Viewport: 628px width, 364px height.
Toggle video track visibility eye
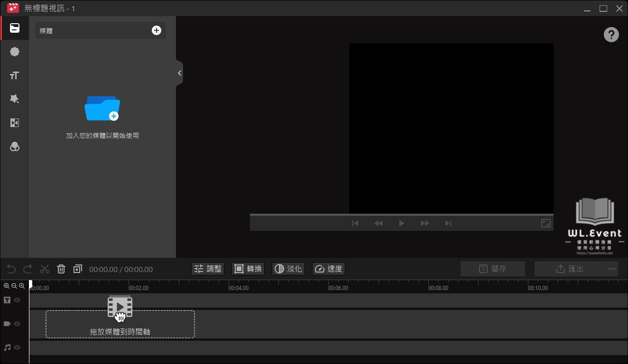[17, 324]
